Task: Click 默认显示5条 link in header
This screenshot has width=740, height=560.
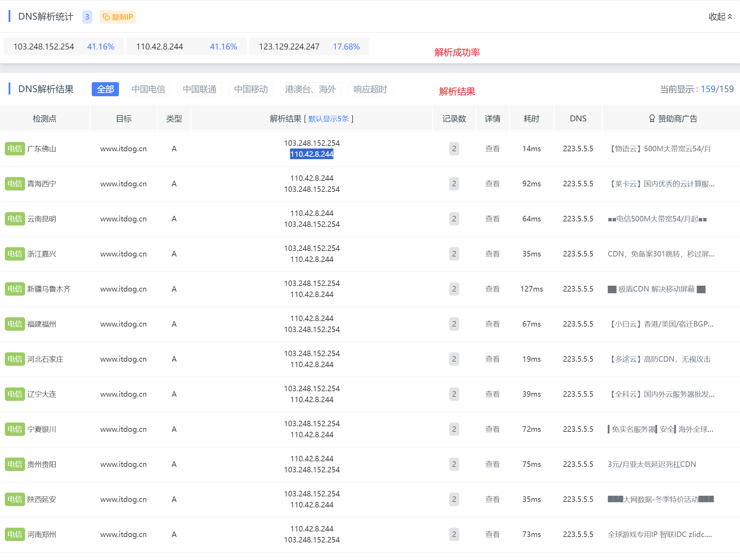Action: (328, 119)
